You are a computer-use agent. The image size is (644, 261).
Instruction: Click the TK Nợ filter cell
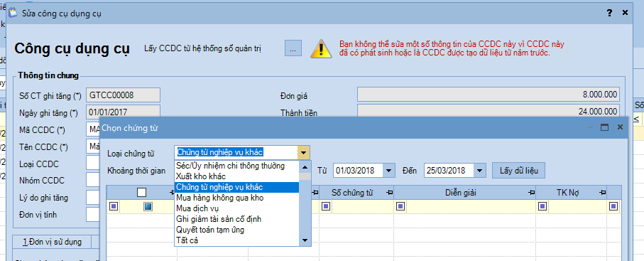(572, 206)
